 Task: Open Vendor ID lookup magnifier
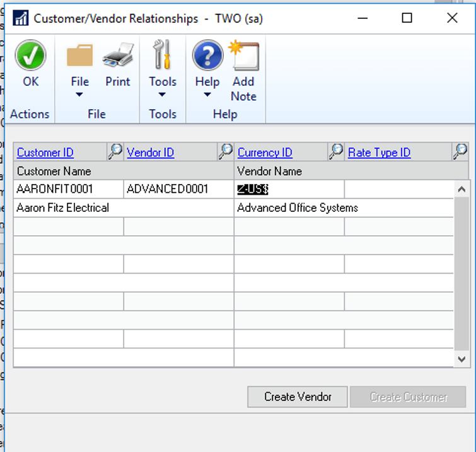pos(225,151)
